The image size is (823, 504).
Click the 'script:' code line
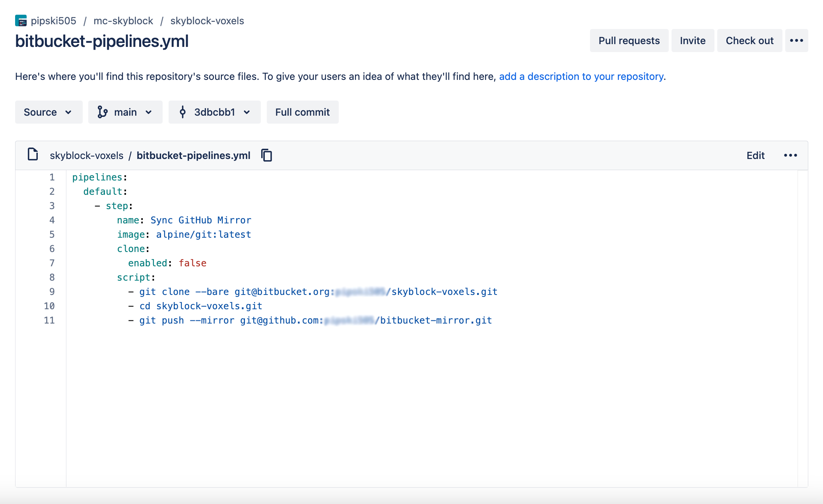(x=136, y=277)
